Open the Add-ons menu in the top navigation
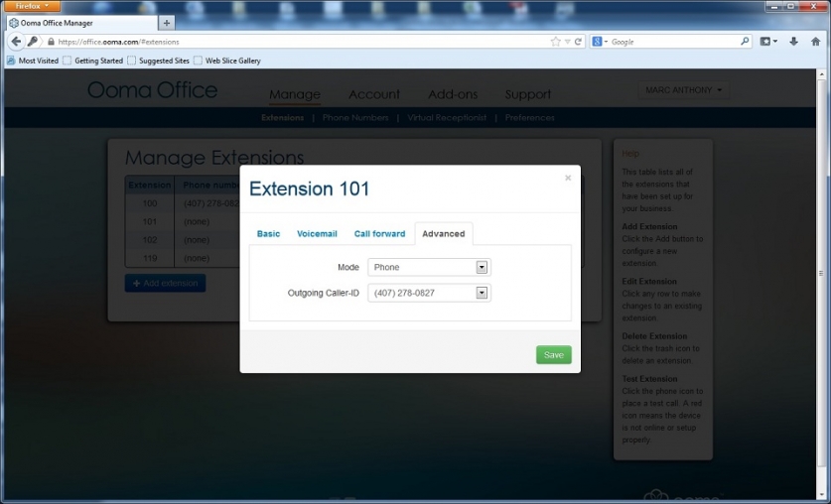The width and height of the screenshot is (831, 504). coord(453,94)
